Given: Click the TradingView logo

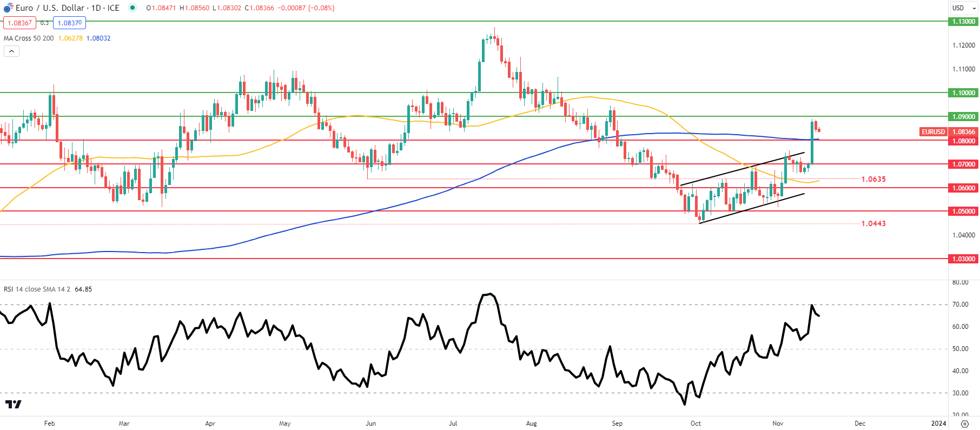Looking at the screenshot, I should [x=14, y=404].
